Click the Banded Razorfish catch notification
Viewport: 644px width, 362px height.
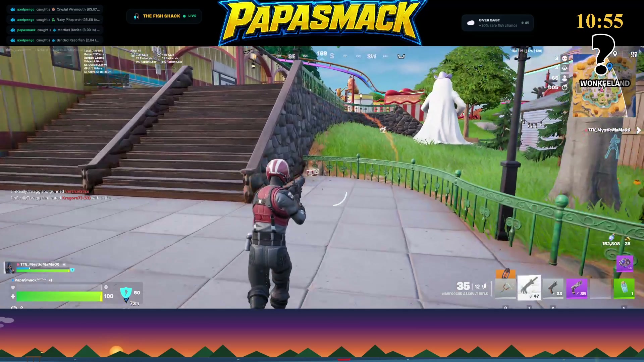pos(55,40)
